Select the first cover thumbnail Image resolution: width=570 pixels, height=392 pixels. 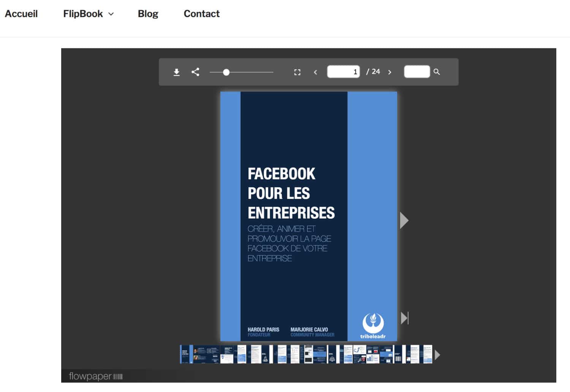point(186,354)
